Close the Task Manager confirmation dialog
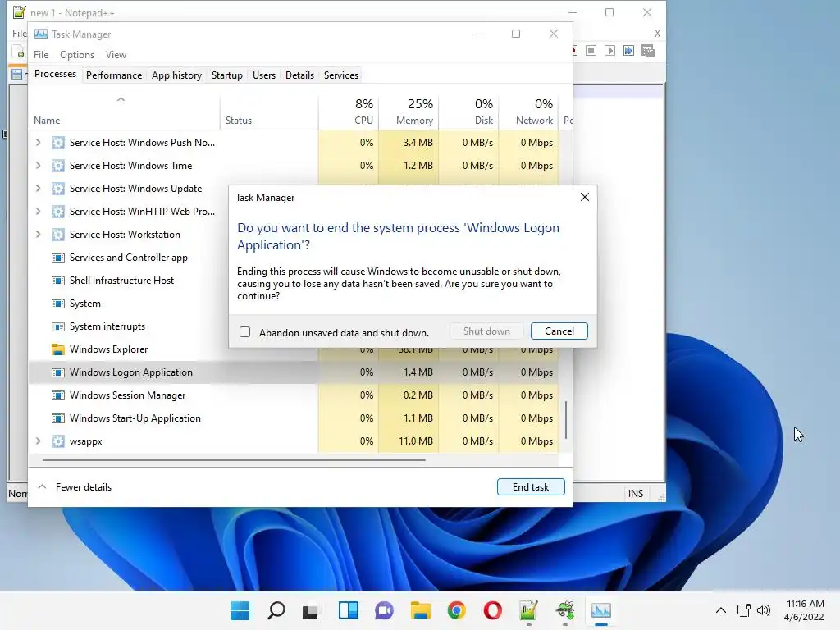 584,197
